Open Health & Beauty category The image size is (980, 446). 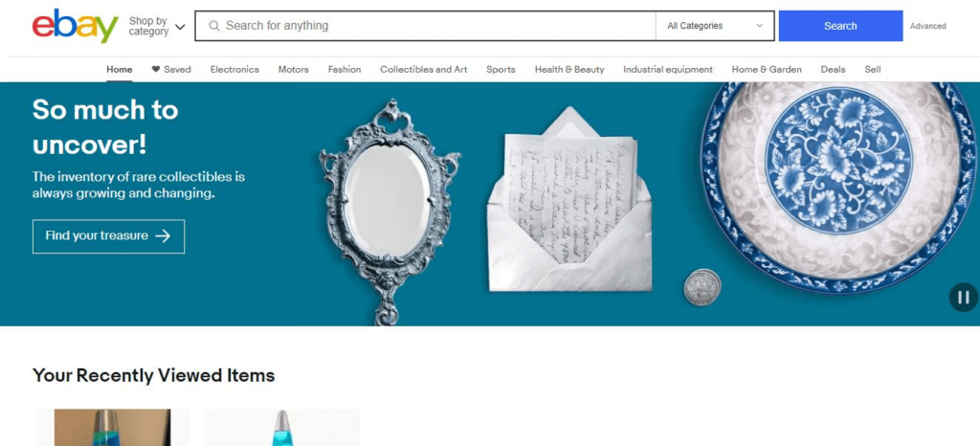point(569,69)
